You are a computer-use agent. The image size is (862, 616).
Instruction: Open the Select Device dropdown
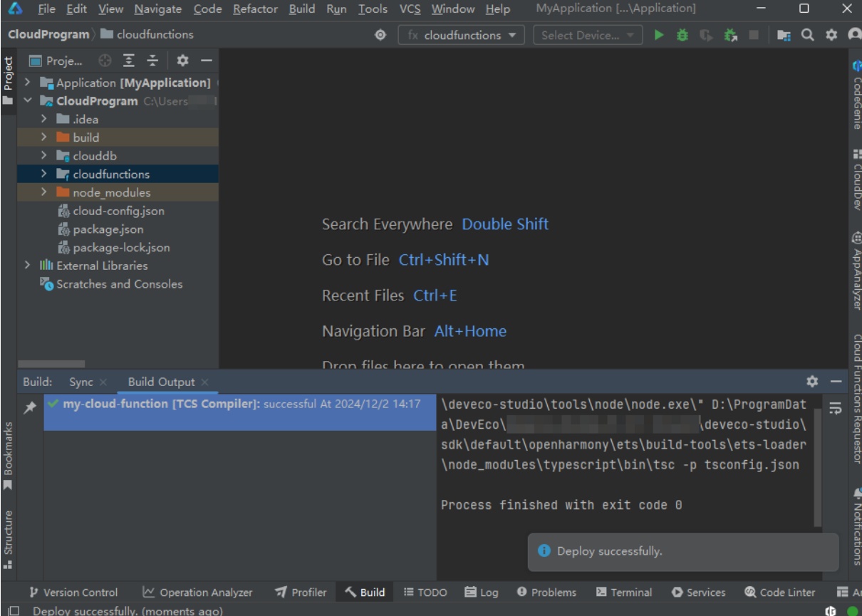pos(588,35)
